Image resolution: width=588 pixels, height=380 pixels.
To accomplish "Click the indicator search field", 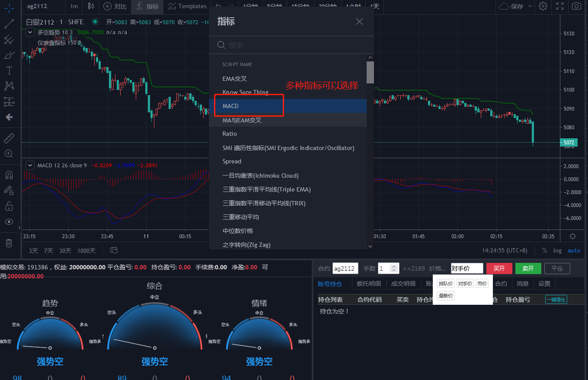I will point(291,45).
